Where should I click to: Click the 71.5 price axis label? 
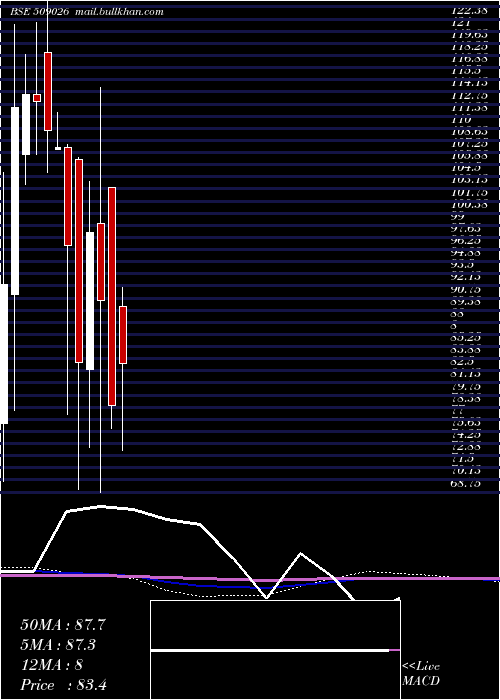(x=462, y=459)
